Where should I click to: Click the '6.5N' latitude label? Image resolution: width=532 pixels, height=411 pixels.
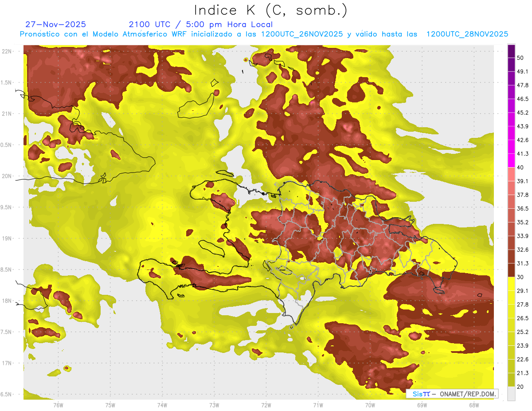pos(6,394)
